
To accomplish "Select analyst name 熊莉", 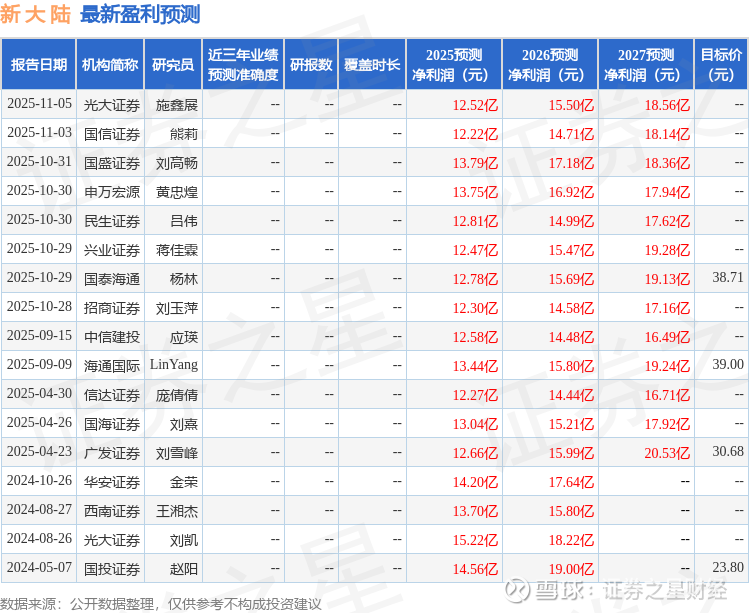I will point(184,134).
